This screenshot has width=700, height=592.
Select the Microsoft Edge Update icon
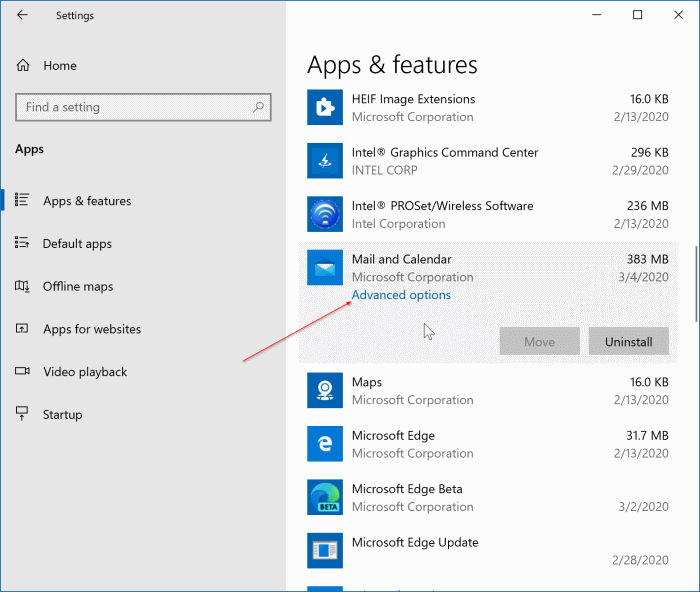tap(325, 550)
